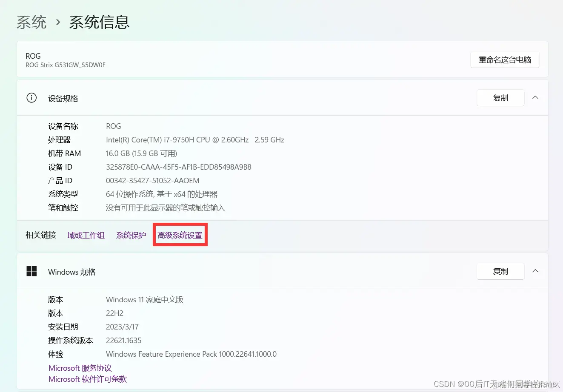The height and width of the screenshot is (392, 563).
Task: Click the 安装日期 label
Action: point(63,327)
